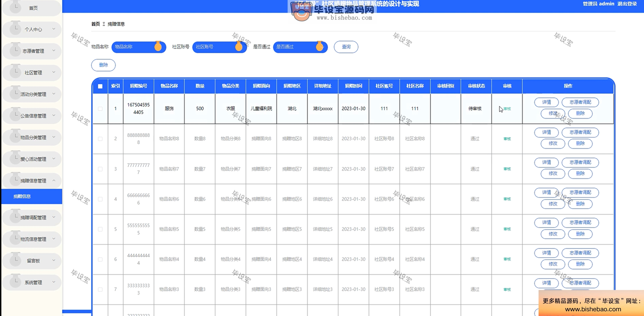Click the 首页 breadcrumb link
This screenshot has height=316, width=644.
click(x=95, y=24)
